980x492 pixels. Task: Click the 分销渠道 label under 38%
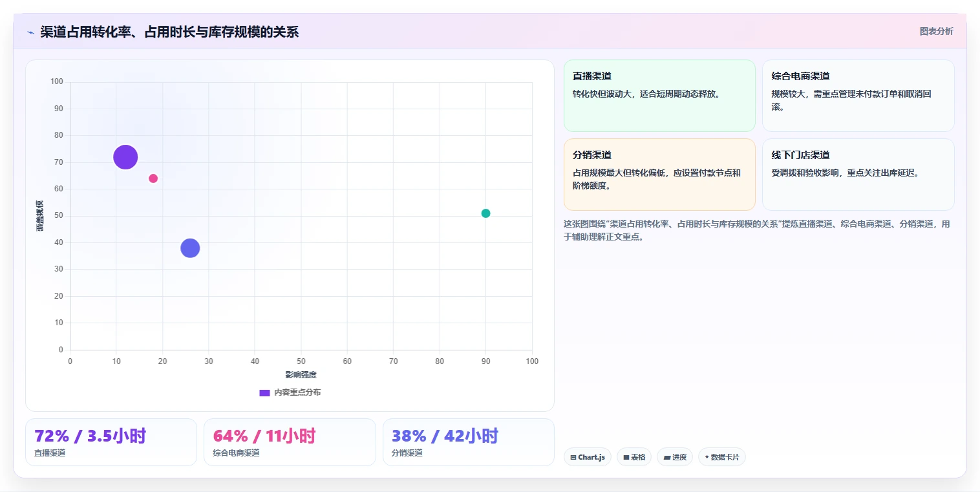click(x=407, y=453)
